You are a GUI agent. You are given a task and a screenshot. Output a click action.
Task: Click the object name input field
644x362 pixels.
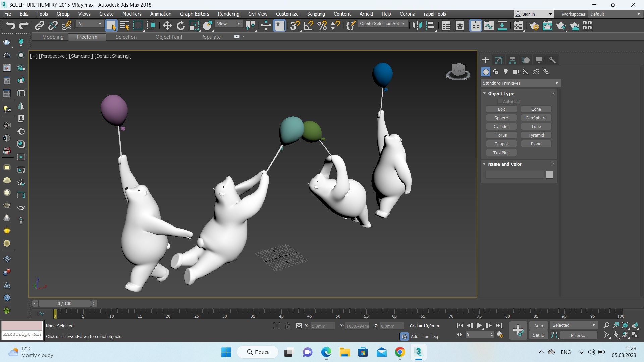click(515, 175)
